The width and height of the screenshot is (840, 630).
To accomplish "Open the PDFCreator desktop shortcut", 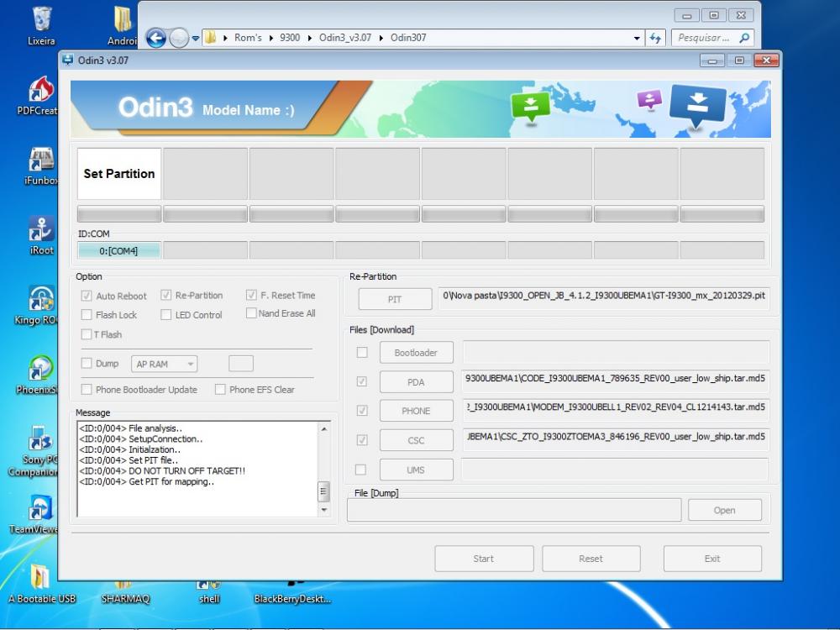I will point(39,96).
